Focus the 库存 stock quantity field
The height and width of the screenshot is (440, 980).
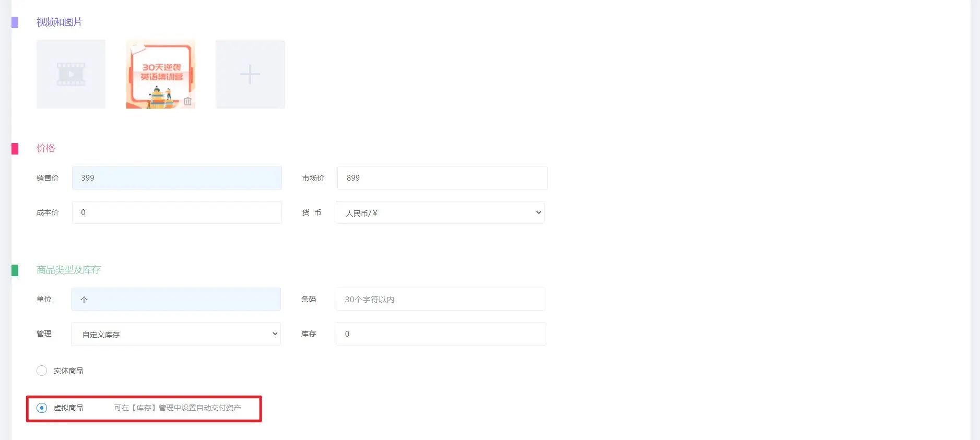[441, 334]
